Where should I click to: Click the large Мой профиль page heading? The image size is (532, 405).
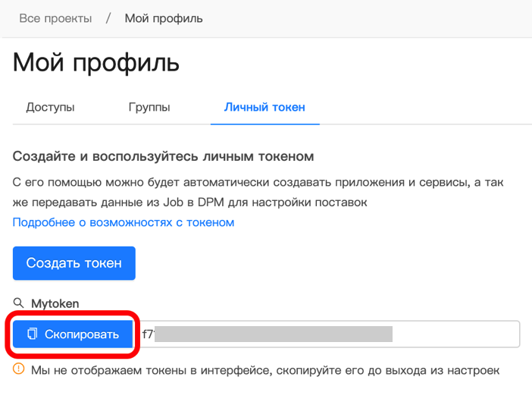click(x=96, y=61)
